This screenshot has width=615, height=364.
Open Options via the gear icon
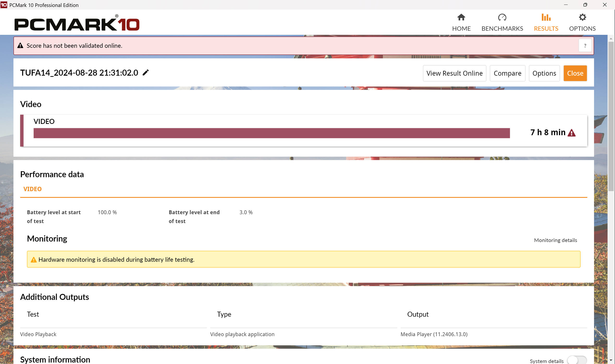[582, 17]
